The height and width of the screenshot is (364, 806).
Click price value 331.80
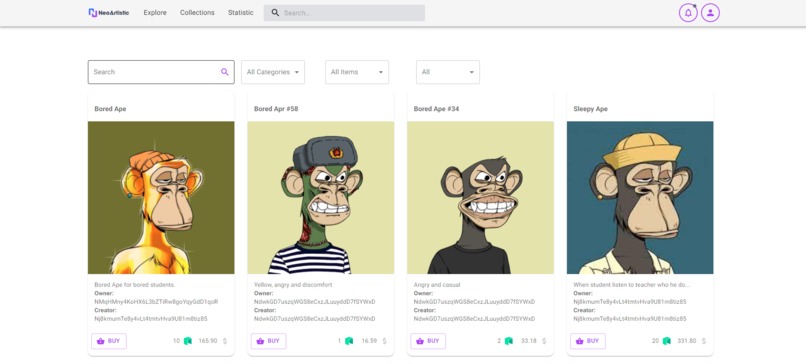(687, 341)
